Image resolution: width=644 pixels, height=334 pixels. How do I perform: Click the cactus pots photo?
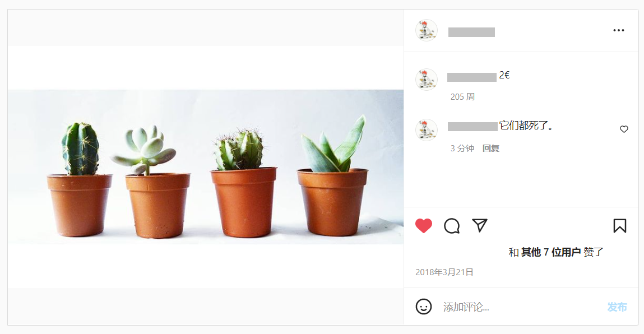[x=206, y=167]
